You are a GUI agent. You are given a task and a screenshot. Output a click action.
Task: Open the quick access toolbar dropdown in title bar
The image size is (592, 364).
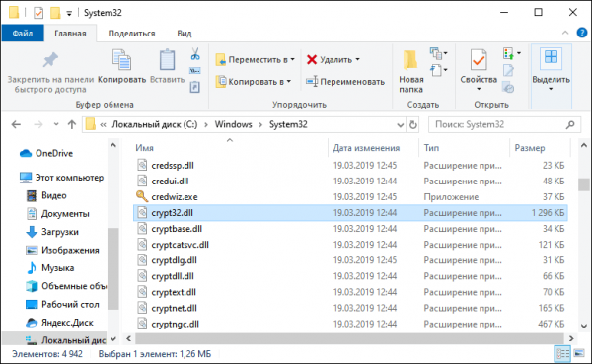(69, 13)
